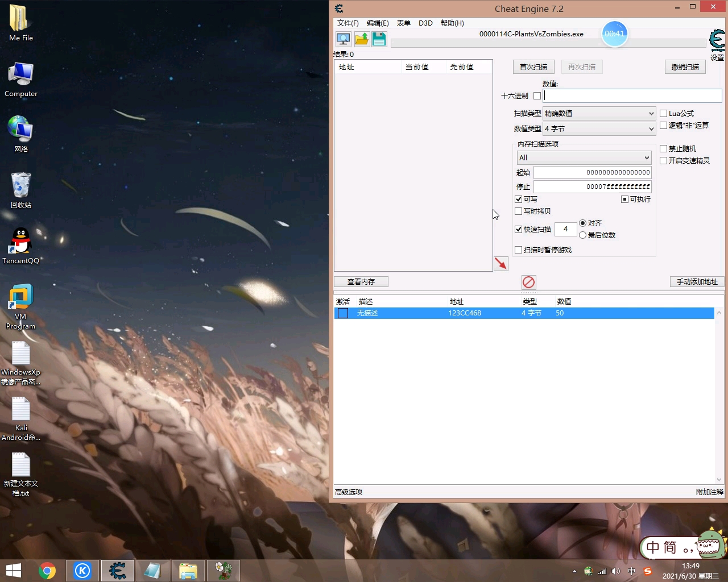
Task: Expand the memory region All dropdown
Action: 584,158
